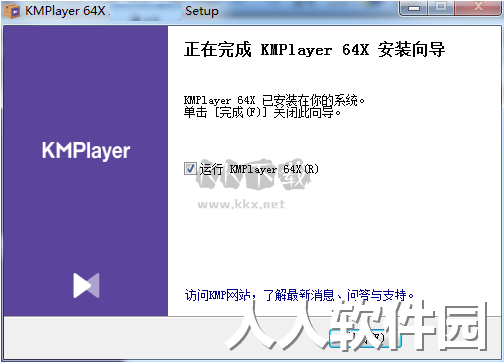Image resolution: width=504 pixels, height=362 pixels.
Task: Click the installer icon in title bar
Action: click(12, 11)
